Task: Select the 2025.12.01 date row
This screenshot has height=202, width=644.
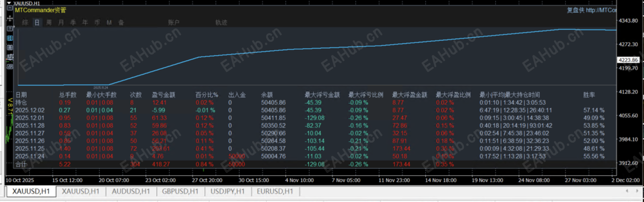Action: pyautogui.click(x=30, y=118)
